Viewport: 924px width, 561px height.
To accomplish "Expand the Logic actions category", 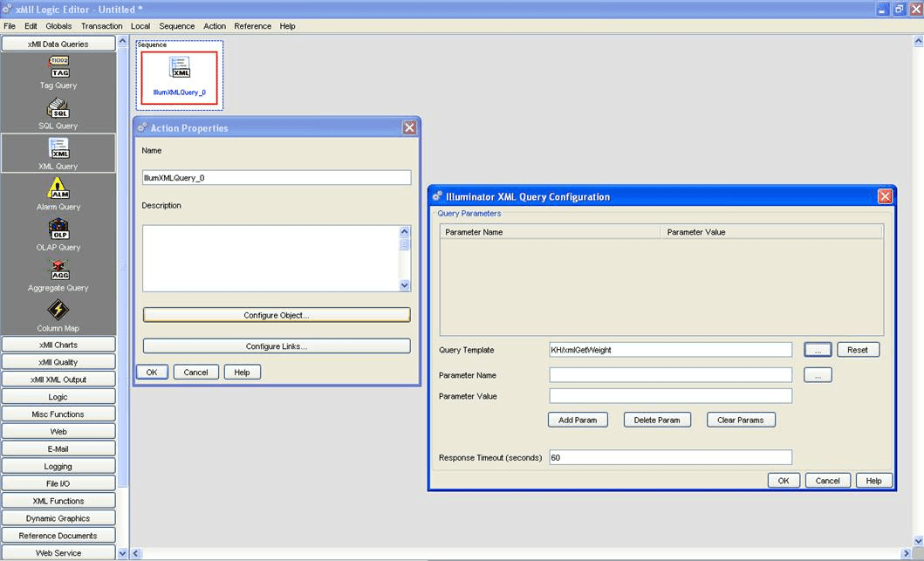I will click(x=58, y=397).
